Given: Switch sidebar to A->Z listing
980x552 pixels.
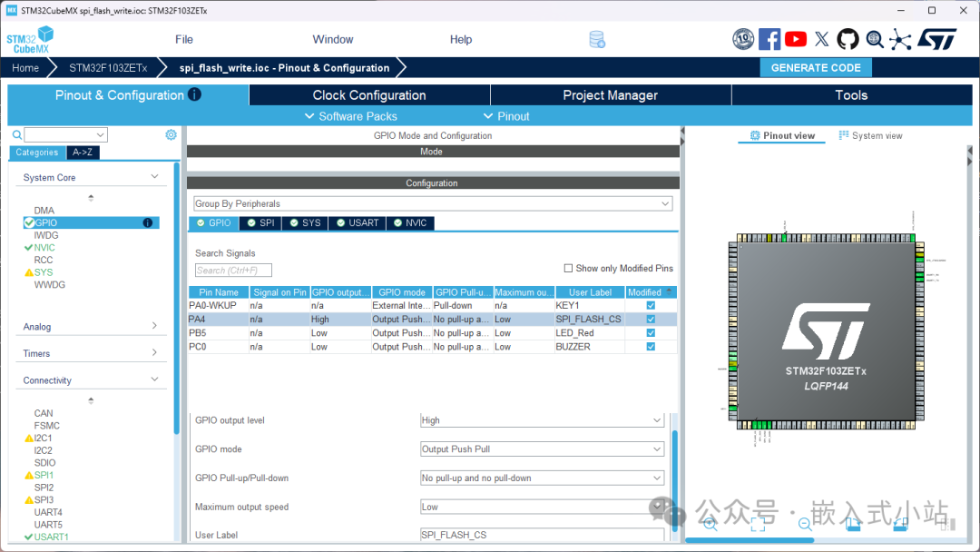Looking at the screenshot, I should 83,152.
